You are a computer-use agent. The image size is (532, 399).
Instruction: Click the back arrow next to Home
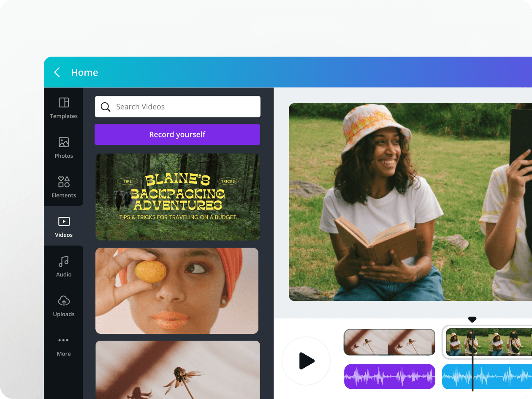point(57,72)
